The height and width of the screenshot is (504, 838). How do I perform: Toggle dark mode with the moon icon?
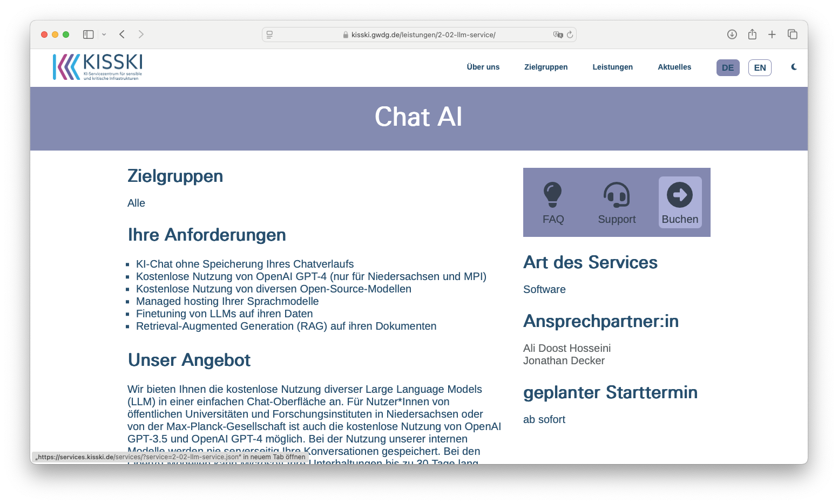pyautogui.click(x=794, y=67)
